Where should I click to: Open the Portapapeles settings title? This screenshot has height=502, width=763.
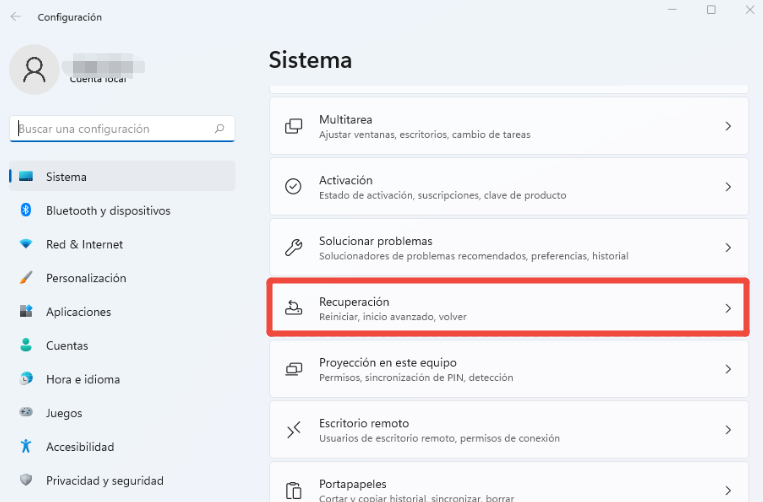(x=353, y=484)
